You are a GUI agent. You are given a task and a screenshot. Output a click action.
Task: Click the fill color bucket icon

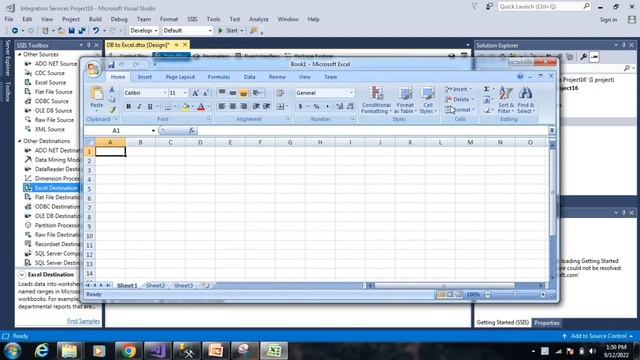click(186, 107)
